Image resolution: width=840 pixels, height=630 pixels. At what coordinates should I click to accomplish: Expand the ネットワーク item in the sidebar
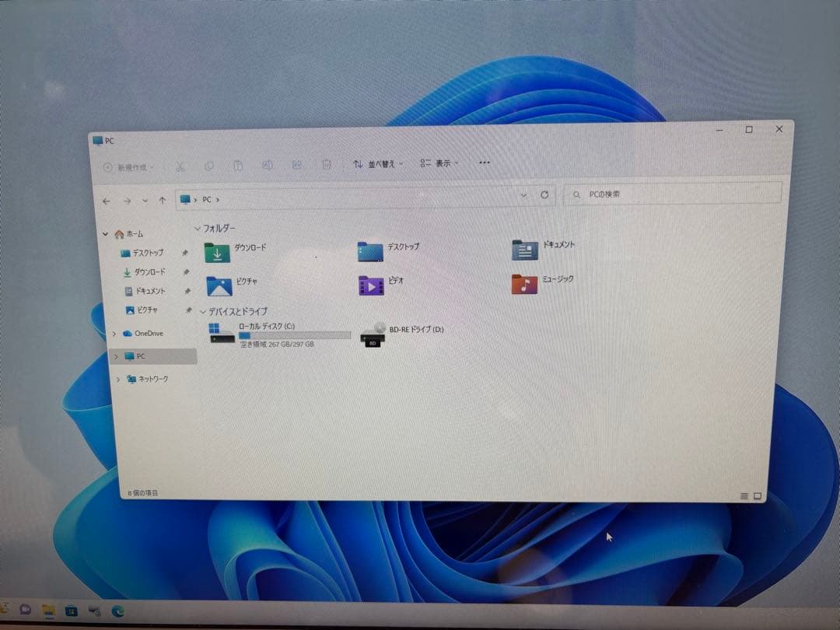click(117, 379)
